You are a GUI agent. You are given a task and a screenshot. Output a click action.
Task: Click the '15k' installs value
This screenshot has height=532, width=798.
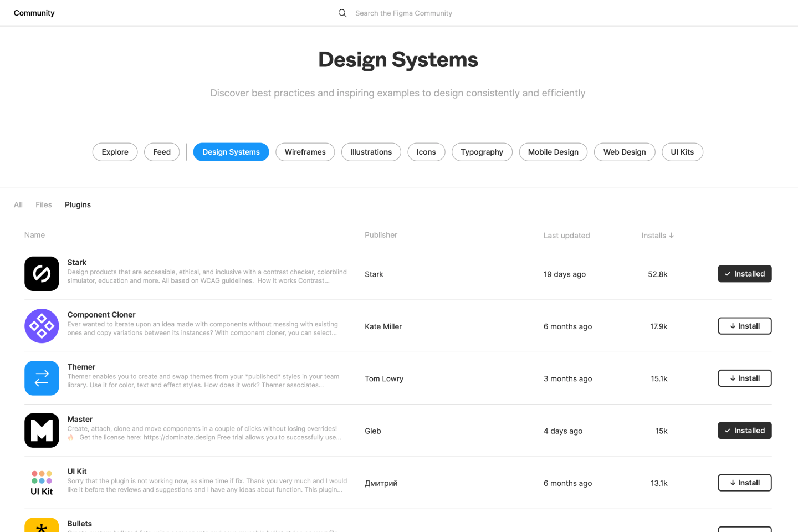[x=662, y=431]
